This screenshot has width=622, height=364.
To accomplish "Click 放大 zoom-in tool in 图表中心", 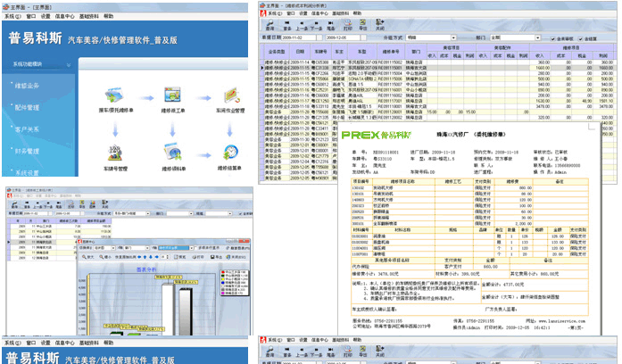I will (88, 257).
